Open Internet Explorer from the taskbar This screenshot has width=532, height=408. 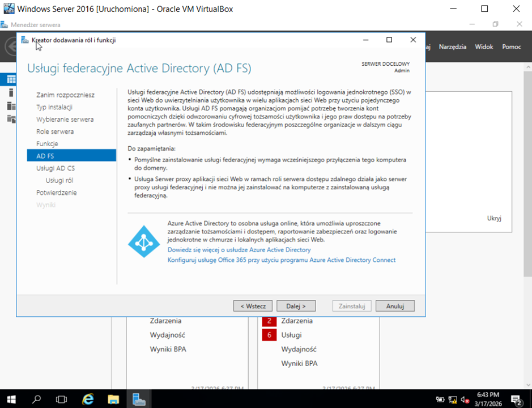pos(88,399)
